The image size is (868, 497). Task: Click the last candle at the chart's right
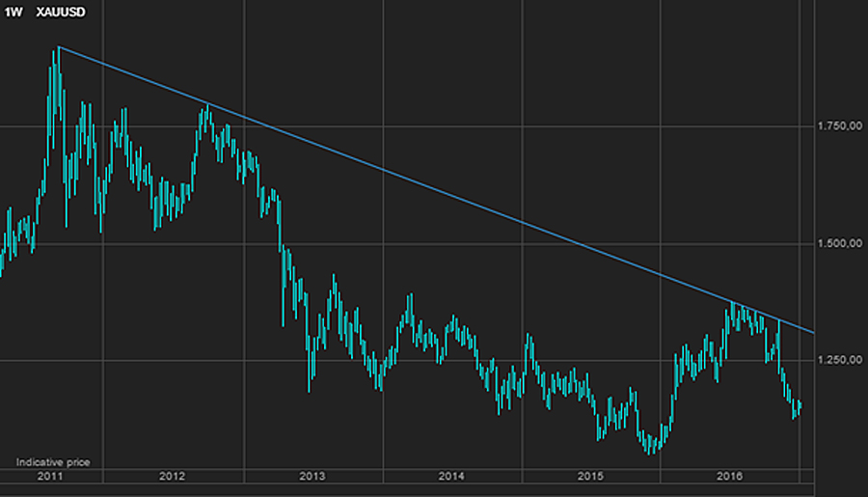point(800,407)
